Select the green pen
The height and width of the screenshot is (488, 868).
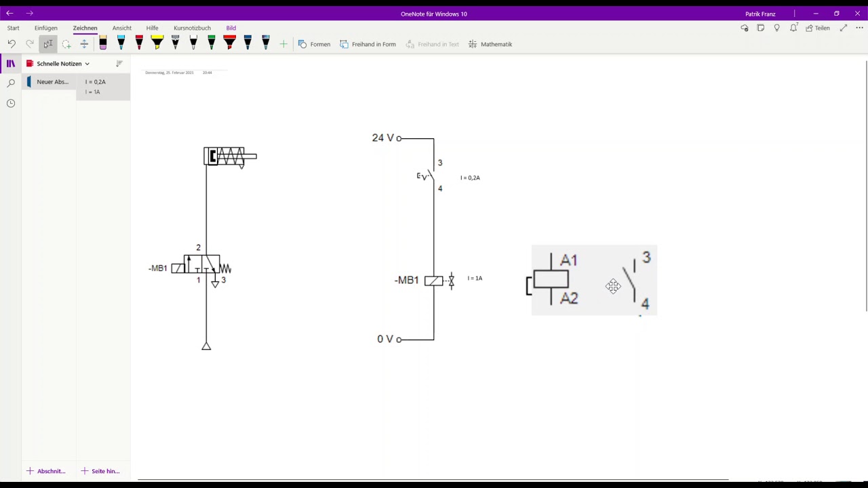212,43
